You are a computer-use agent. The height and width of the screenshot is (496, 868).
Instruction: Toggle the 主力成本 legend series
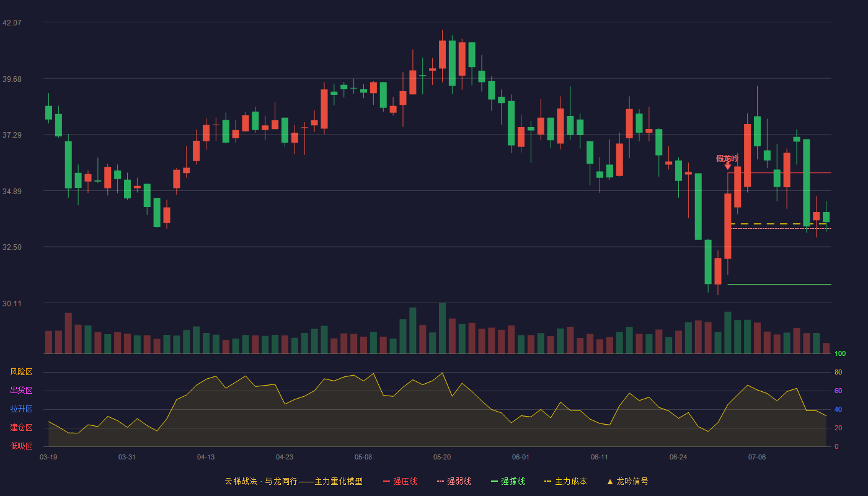tap(565, 481)
